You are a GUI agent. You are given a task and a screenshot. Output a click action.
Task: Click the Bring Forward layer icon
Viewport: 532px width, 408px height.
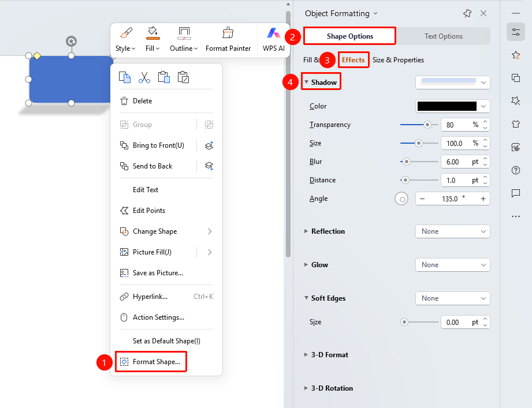(x=209, y=145)
